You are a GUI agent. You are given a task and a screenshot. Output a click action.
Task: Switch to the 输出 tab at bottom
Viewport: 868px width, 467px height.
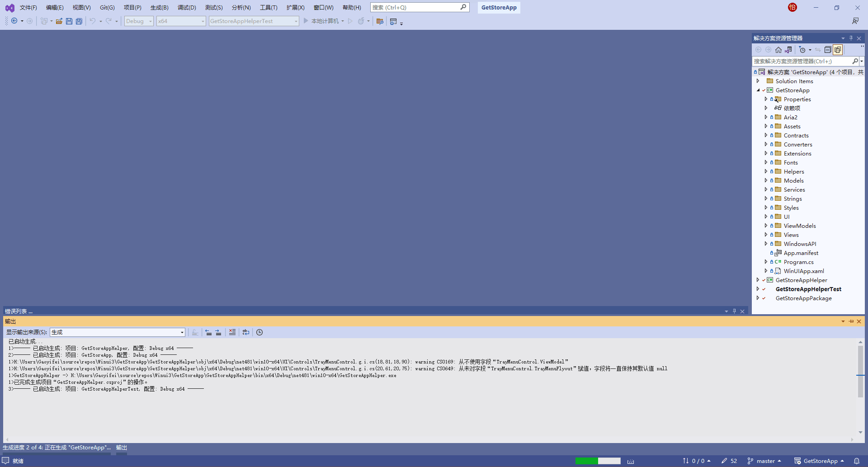[122, 448]
